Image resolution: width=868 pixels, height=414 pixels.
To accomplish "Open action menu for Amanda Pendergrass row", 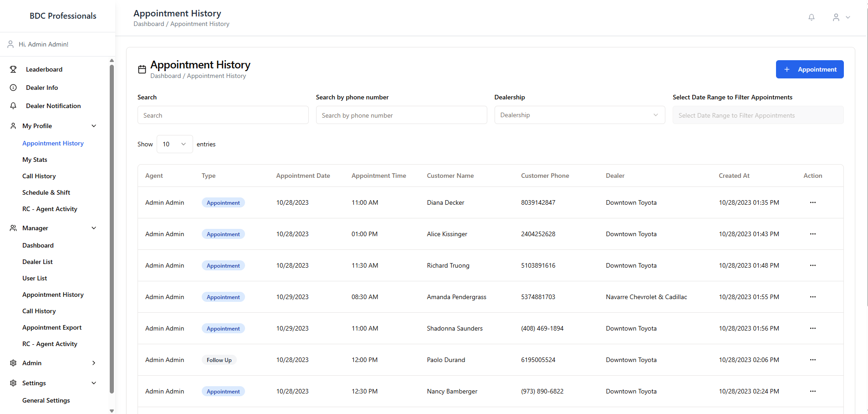I will pos(813,297).
